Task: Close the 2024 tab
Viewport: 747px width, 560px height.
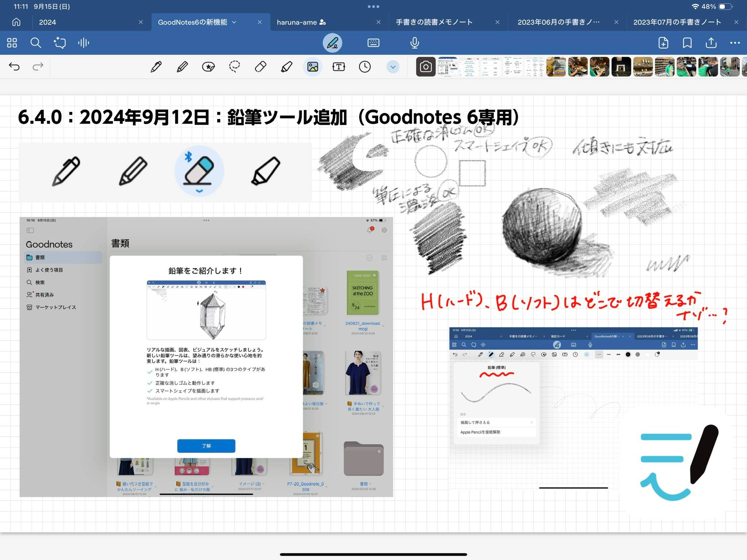Action: pos(141,22)
